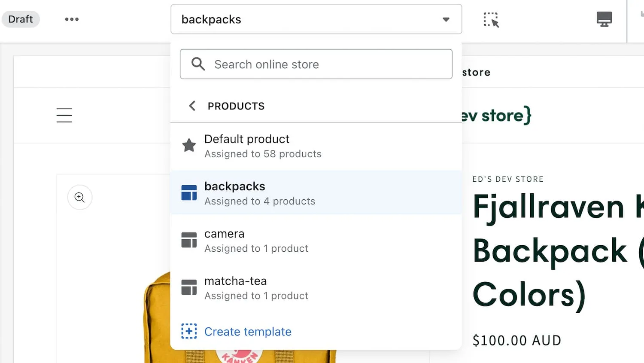
Task: Click the Search online store field
Action: coord(316,64)
